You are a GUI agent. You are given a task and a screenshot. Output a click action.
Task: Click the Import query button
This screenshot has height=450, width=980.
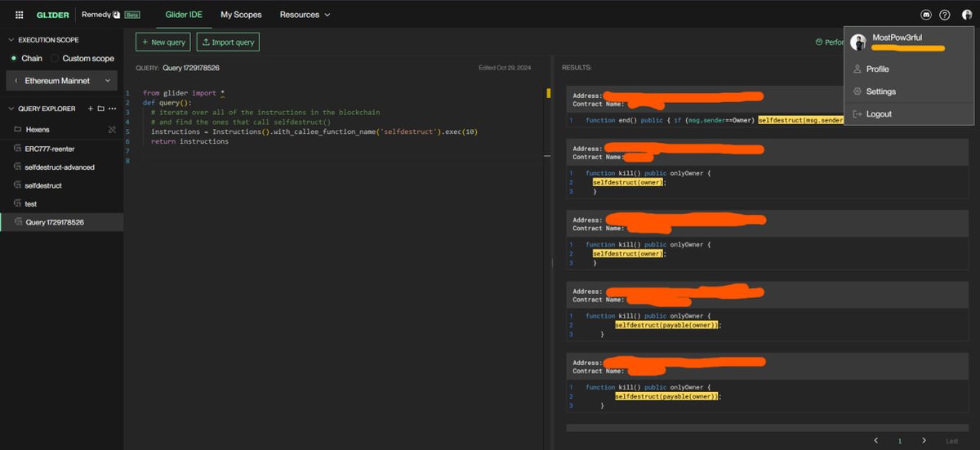click(228, 42)
